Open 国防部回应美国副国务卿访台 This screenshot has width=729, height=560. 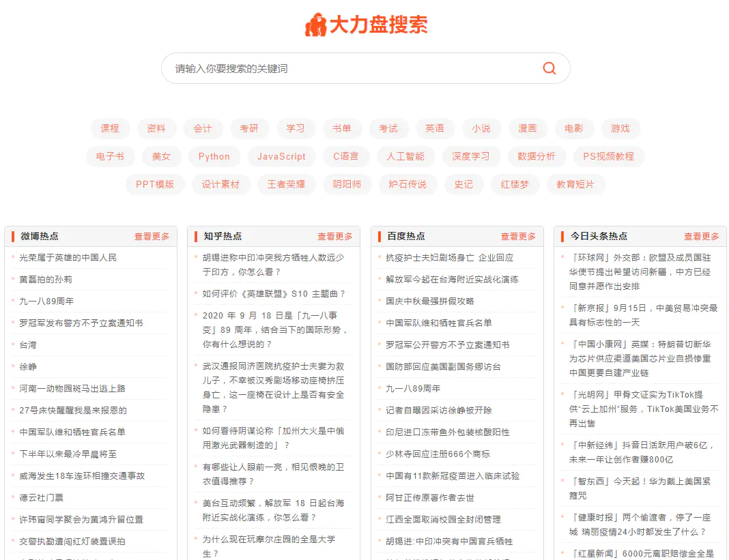pos(443,367)
